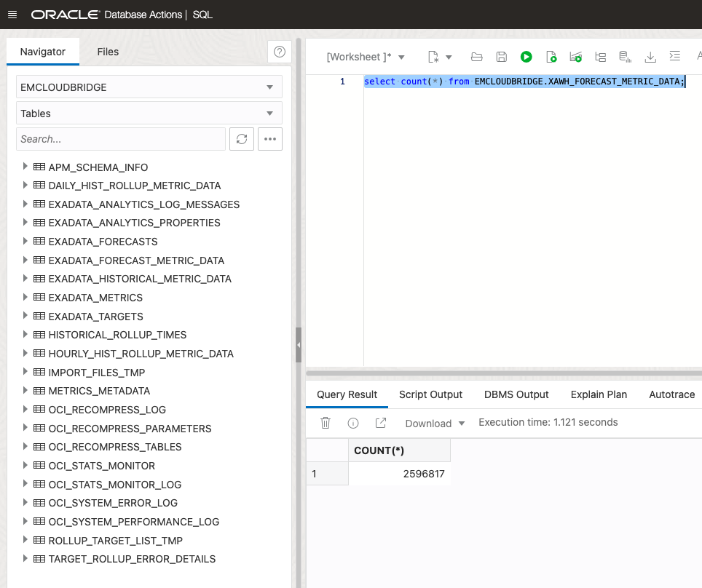
Task: Expand the EXADATA_METRICS table node
Action: (x=25, y=297)
